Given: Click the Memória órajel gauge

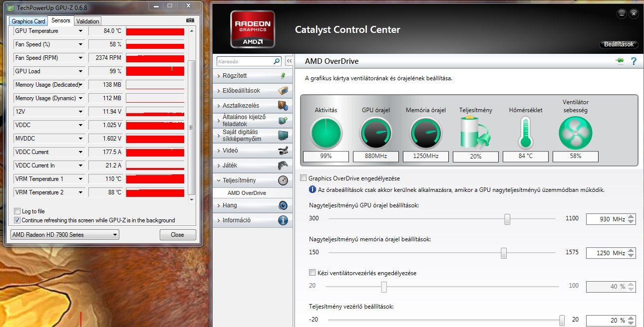Looking at the screenshot, I should pos(426,133).
